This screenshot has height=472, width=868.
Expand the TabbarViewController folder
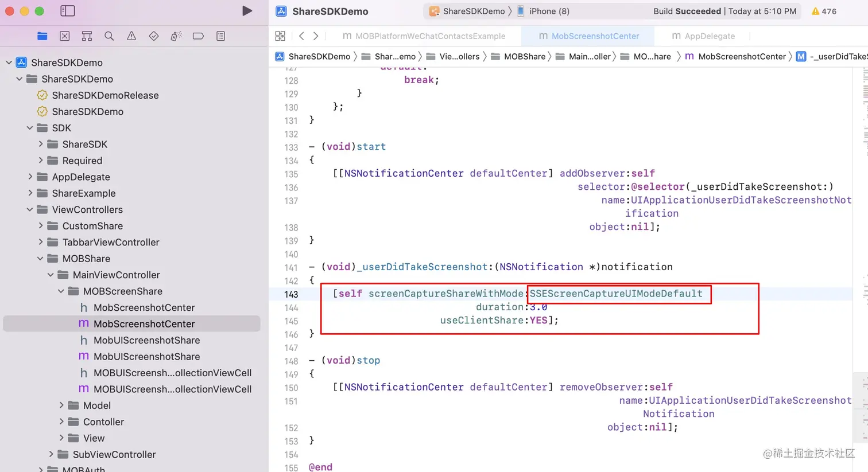(40, 242)
